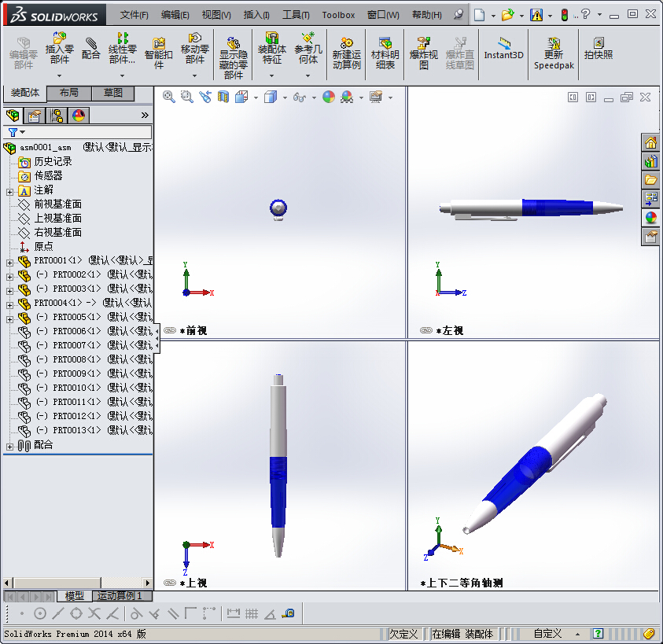663x644 pixels.
Task: Open the FeatureManager design tree tab icon
Action: pyautogui.click(x=13, y=115)
